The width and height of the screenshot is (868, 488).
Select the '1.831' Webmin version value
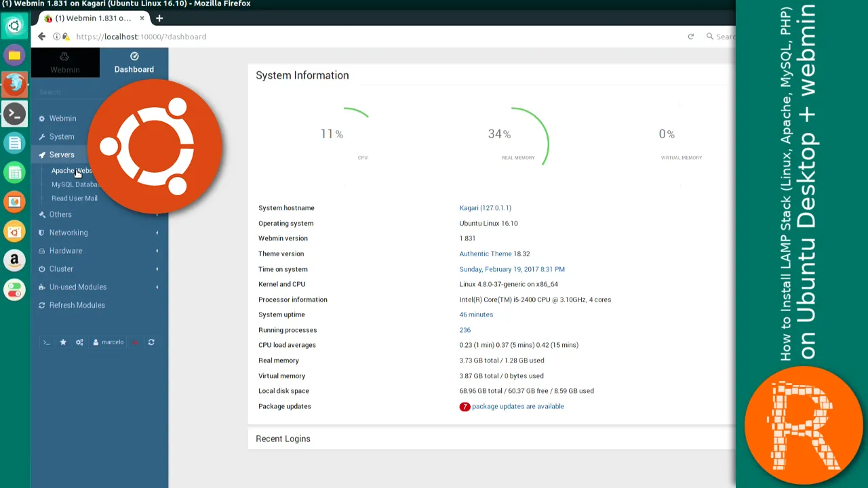tap(467, 239)
